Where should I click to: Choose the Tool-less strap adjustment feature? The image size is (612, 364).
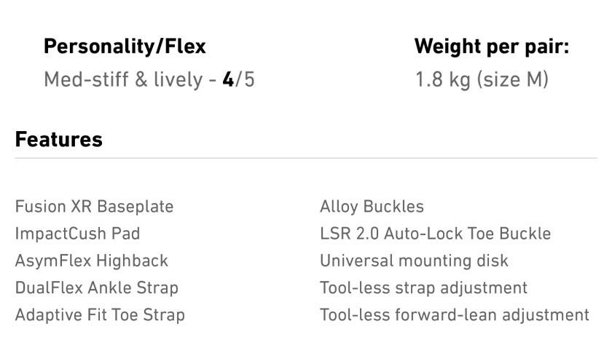click(423, 288)
